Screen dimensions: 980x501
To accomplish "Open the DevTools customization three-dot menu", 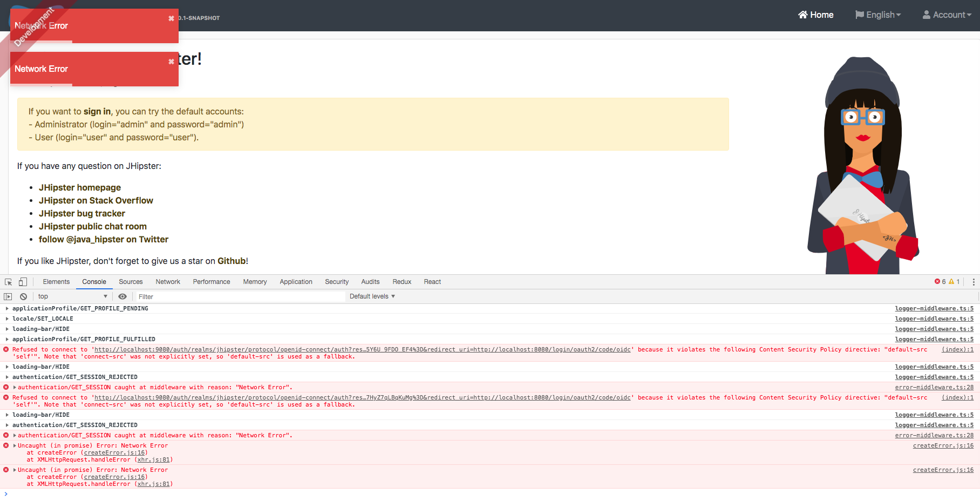I will pyautogui.click(x=974, y=281).
